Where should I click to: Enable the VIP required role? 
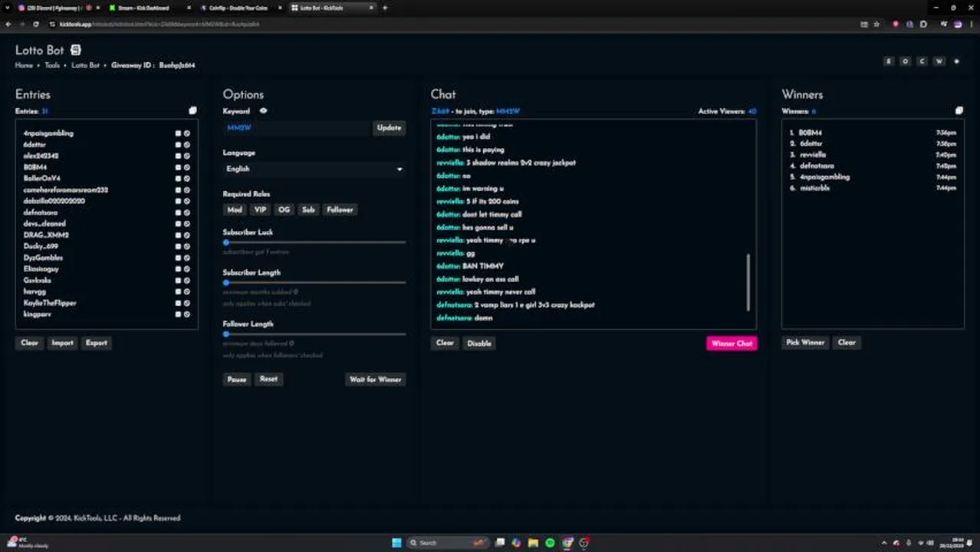pyautogui.click(x=260, y=209)
